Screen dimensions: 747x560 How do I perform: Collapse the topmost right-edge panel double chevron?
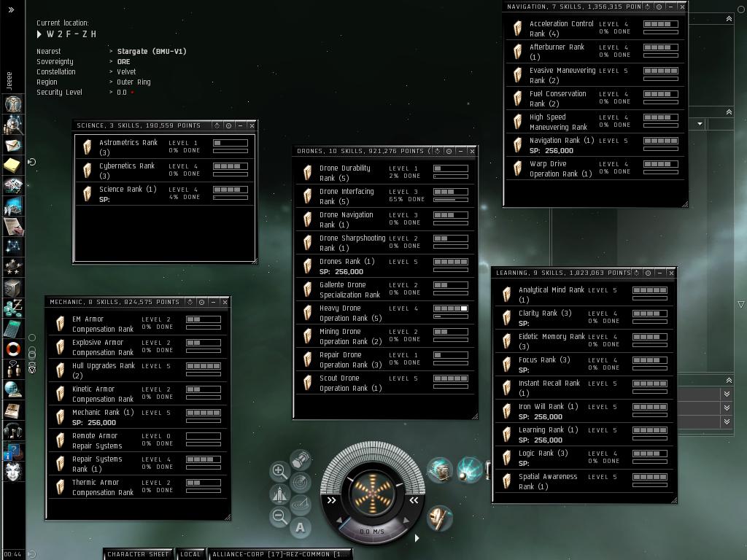click(x=729, y=18)
